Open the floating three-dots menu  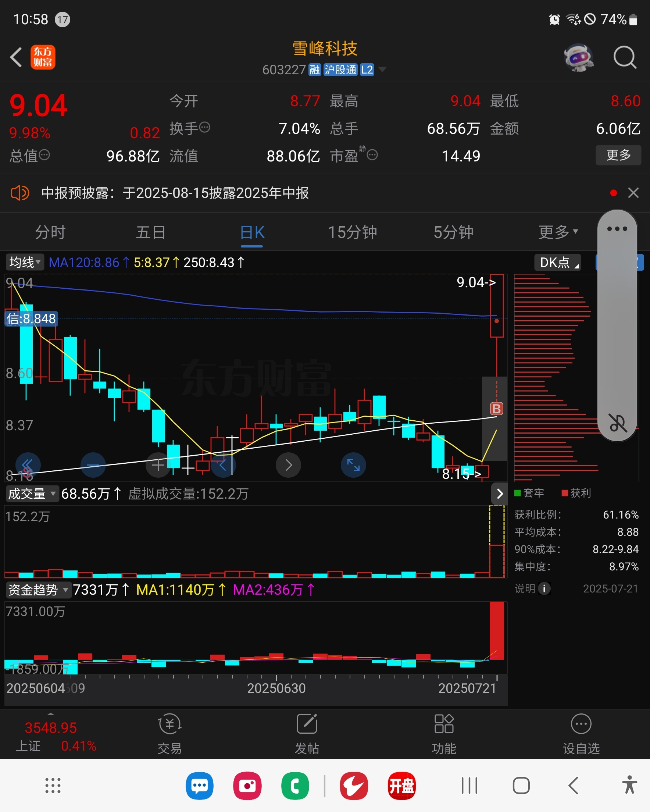tap(617, 229)
